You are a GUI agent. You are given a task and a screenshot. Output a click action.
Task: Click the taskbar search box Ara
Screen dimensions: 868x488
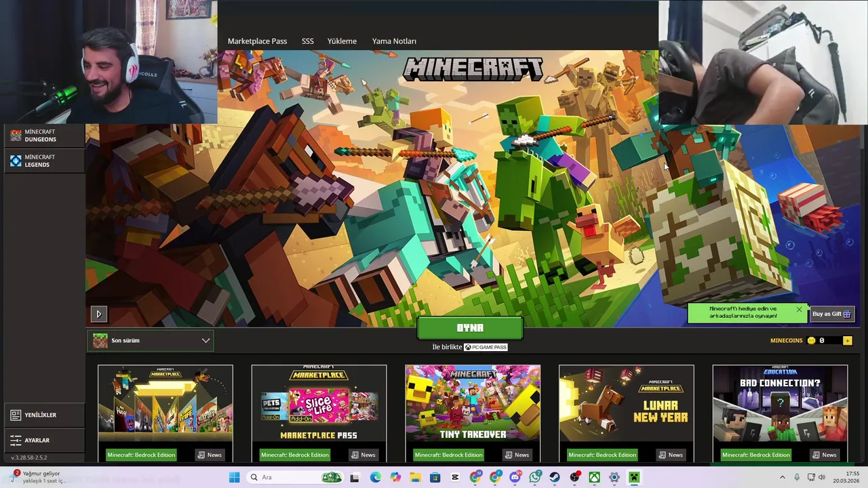coord(295,478)
